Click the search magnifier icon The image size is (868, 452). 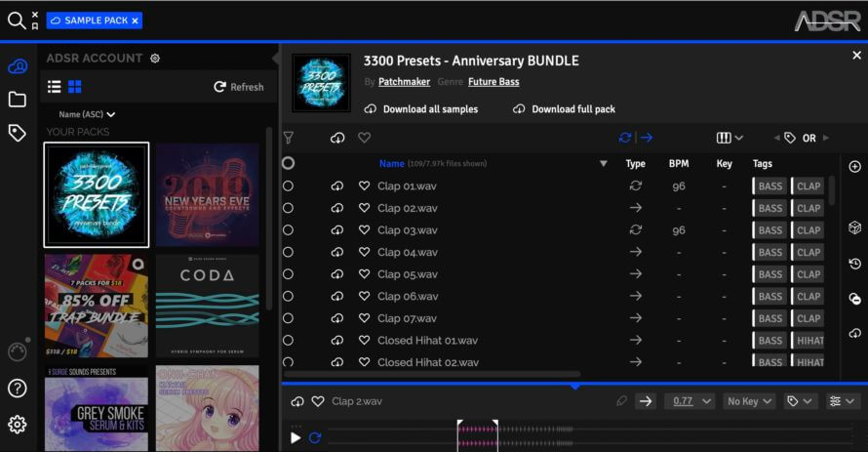[x=16, y=21]
